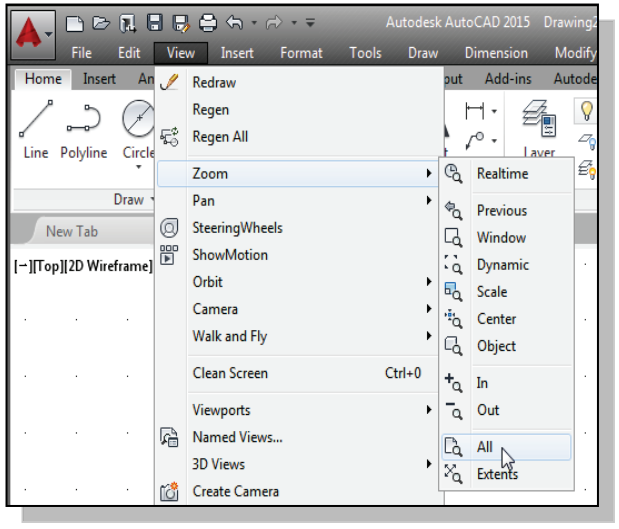Click the [Top] viewport view control

(48, 266)
